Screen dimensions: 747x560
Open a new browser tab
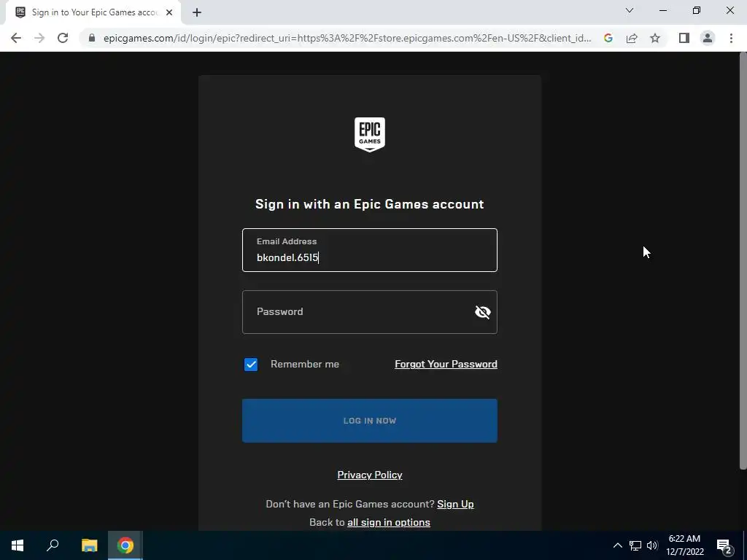click(197, 12)
